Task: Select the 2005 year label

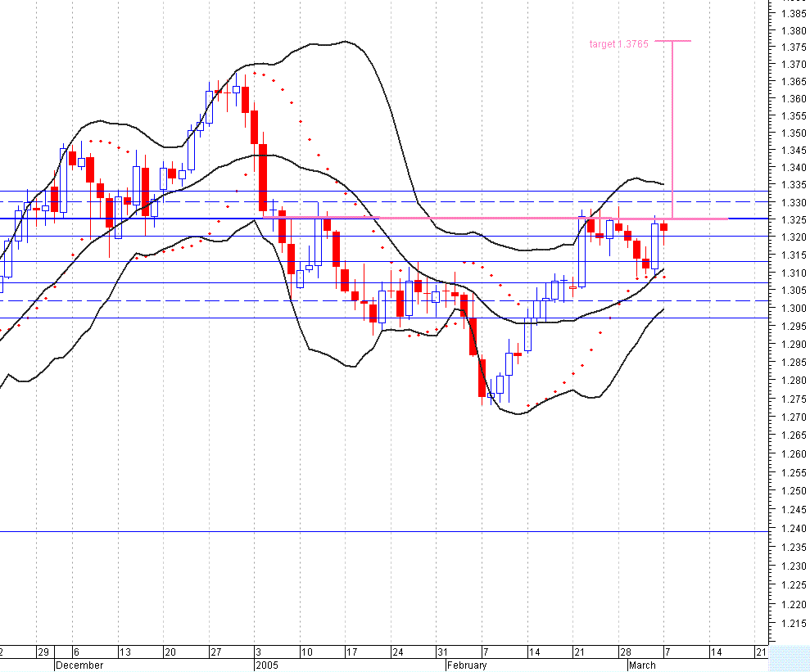Action: click(x=265, y=665)
